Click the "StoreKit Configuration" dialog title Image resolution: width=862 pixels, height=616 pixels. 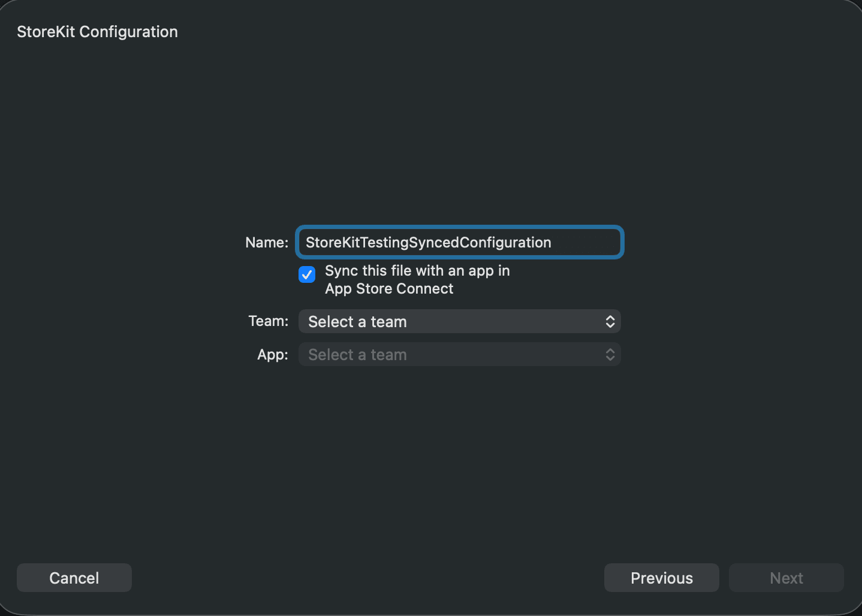(x=97, y=32)
